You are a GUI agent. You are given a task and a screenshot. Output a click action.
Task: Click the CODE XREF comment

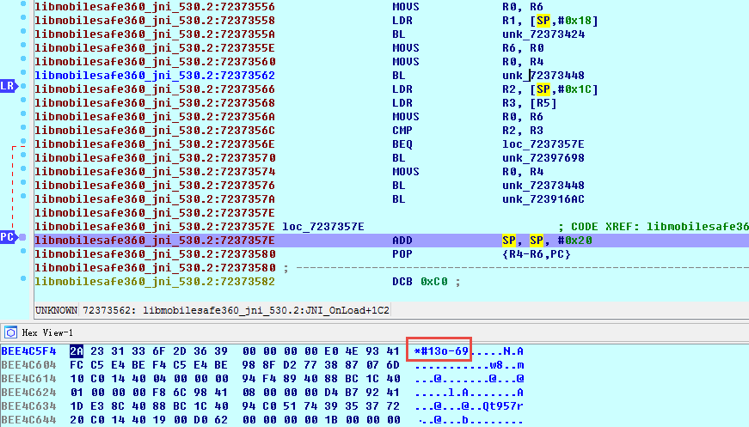coord(653,226)
